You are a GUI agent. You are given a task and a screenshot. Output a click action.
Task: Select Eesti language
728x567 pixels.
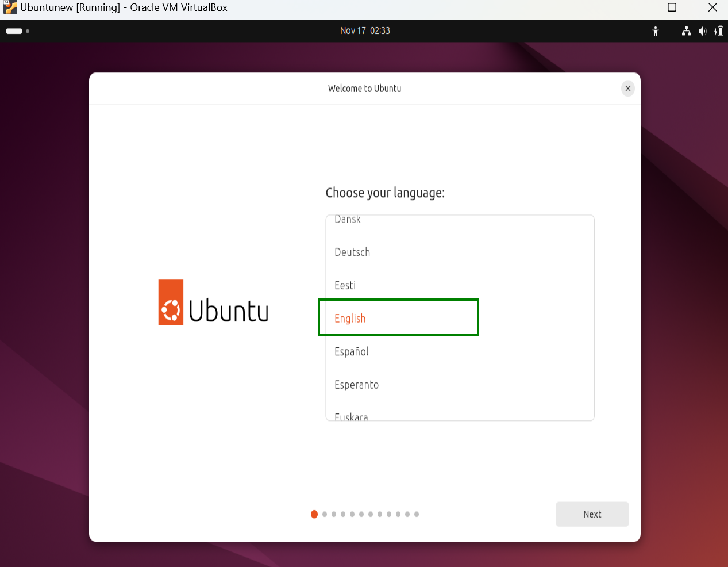460,285
